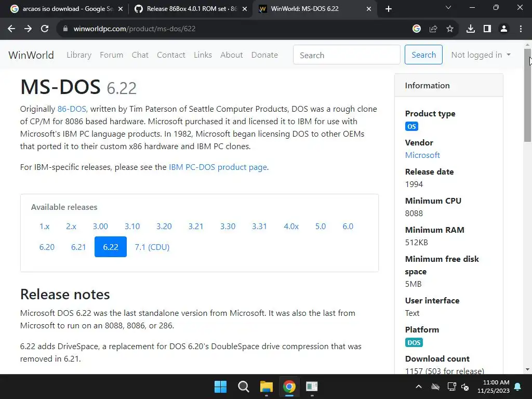Viewport: 532px width, 399px height.
Task: Select release 6.20
Action: [x=47, y=247]
